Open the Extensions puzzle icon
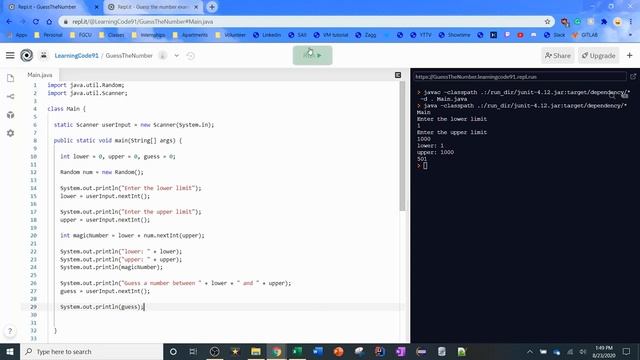The width and height of the screenshot is (640, 360). pyautogui.click(x=604, y=22)
